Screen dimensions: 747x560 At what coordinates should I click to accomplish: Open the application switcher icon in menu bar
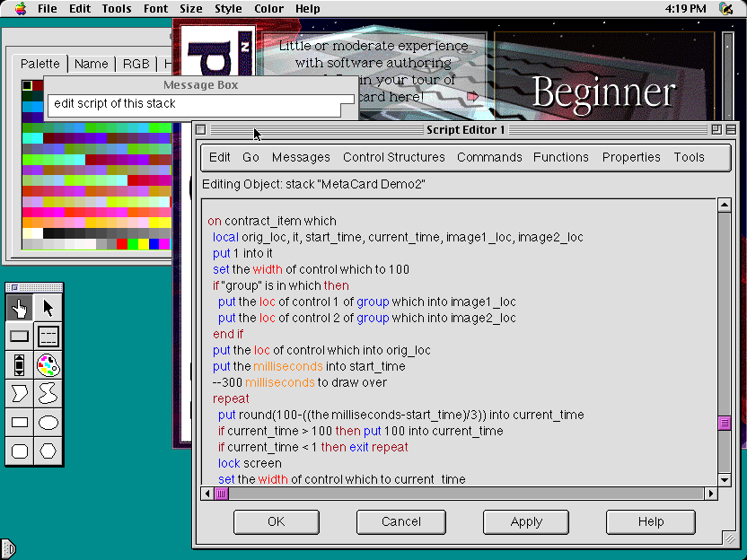point(726,9)
